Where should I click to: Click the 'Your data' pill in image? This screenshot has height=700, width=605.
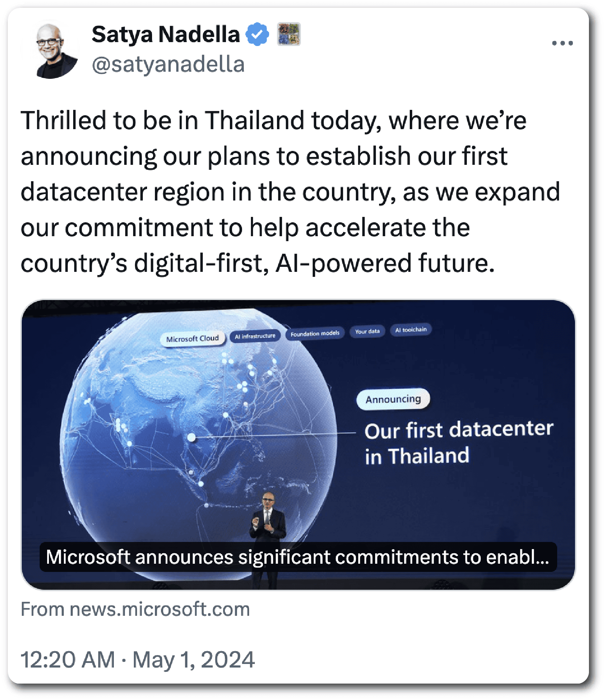pyautogui.click(x=367, y=331)
